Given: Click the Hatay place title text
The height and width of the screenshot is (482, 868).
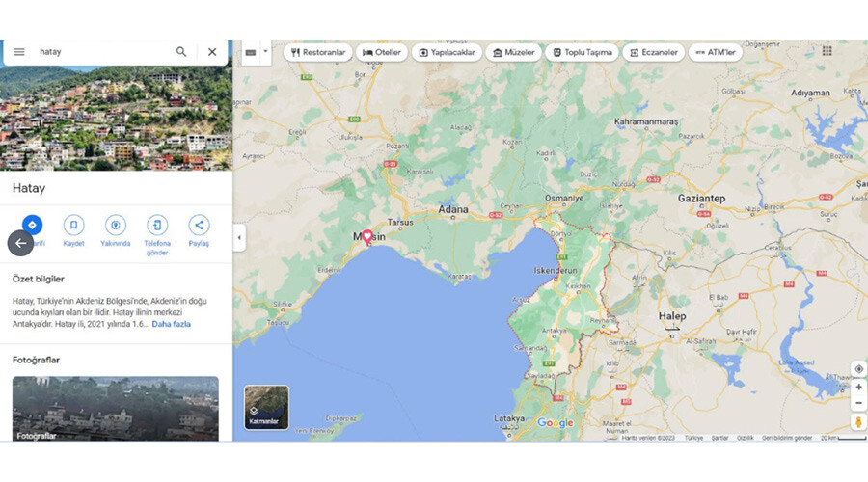Looking at the screenshot, I should tap(29, 188).
